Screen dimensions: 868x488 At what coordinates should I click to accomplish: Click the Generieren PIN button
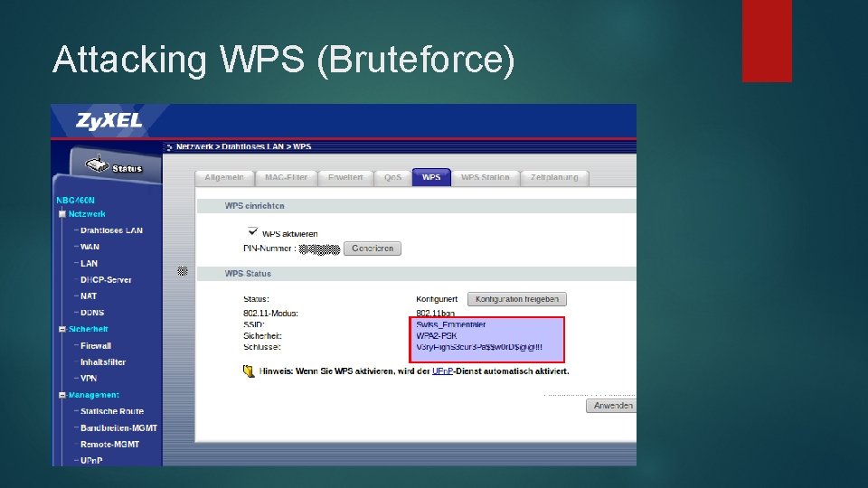point(373,249)
